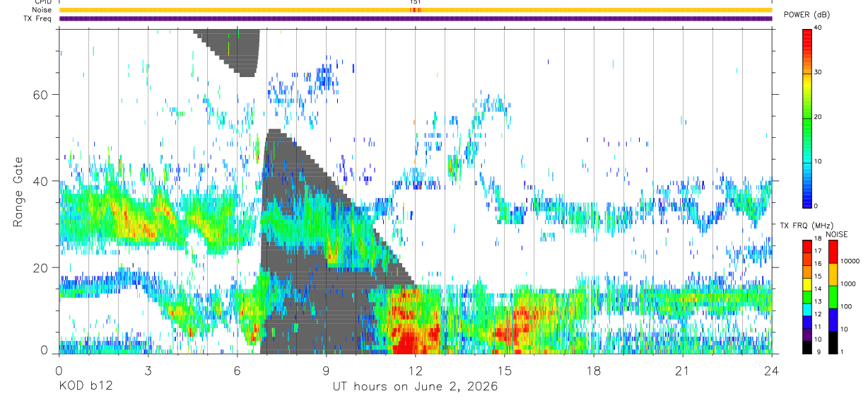Click the 60 tick label on Range Gate axis
Screen dimensions: 868x401
click(41, 95)
